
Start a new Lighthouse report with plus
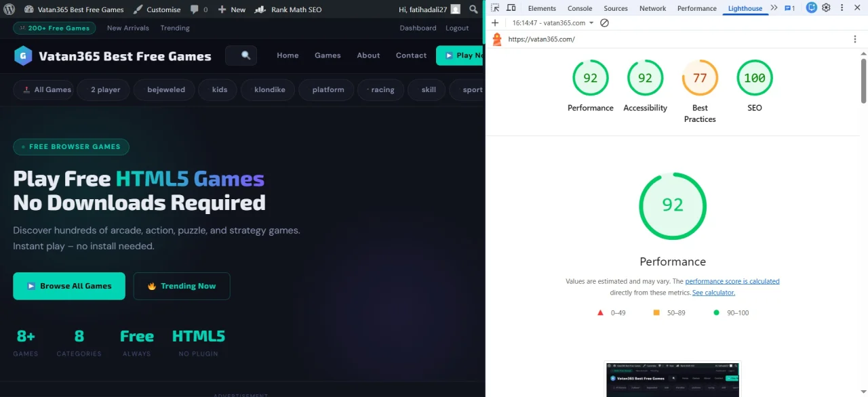click(x=495, y=23)
